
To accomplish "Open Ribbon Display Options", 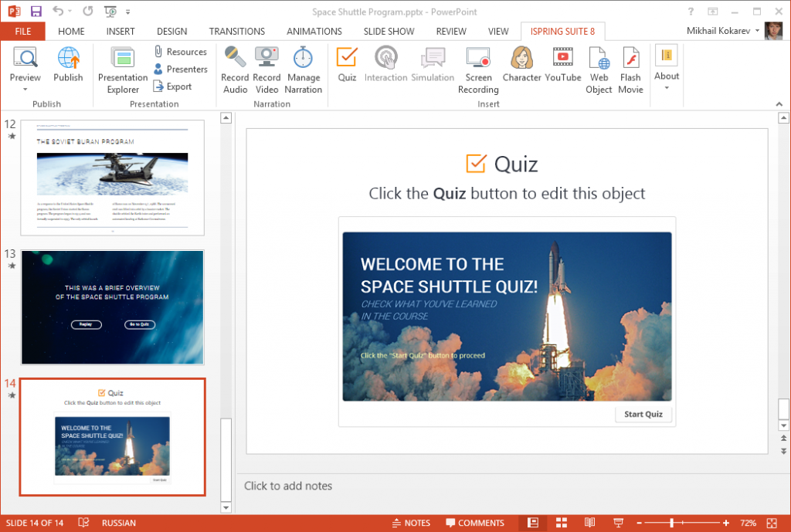I will (x=713, y=11).
